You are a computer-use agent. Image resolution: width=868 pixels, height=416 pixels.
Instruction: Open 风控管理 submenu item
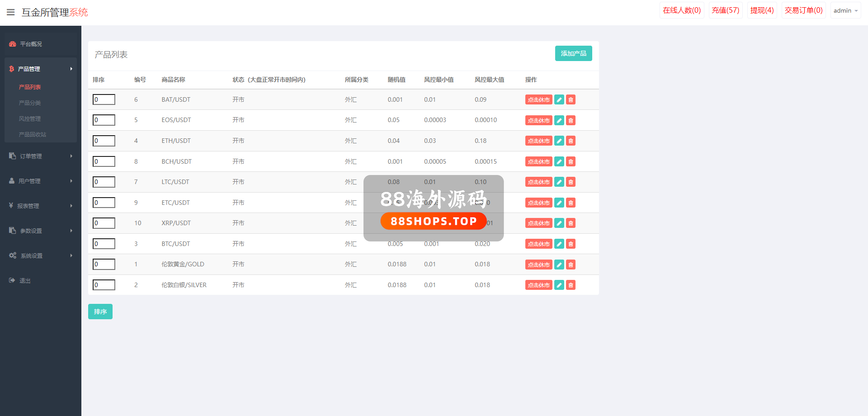(30, 119)
